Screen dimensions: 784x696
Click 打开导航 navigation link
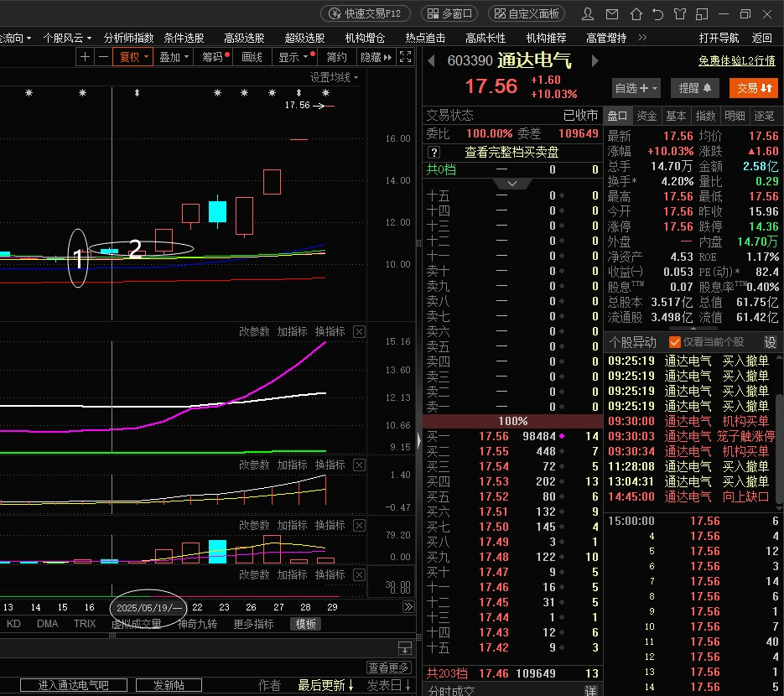coord(719,38)
